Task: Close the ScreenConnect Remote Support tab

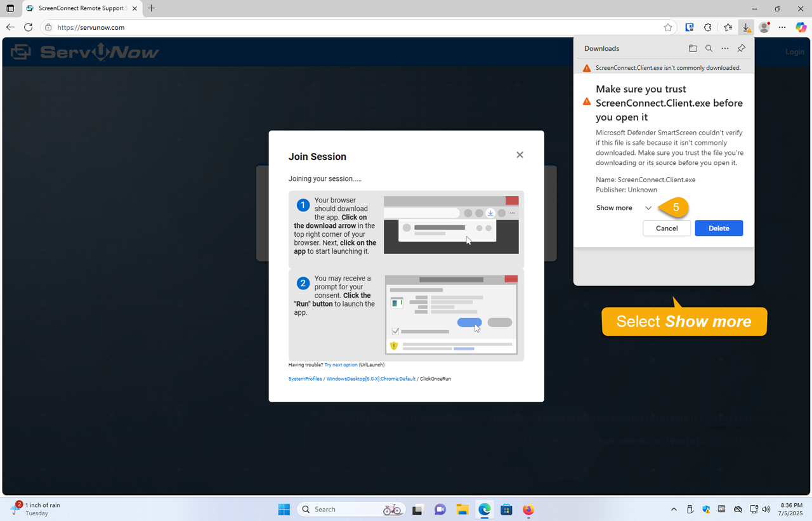Action: 134,8
